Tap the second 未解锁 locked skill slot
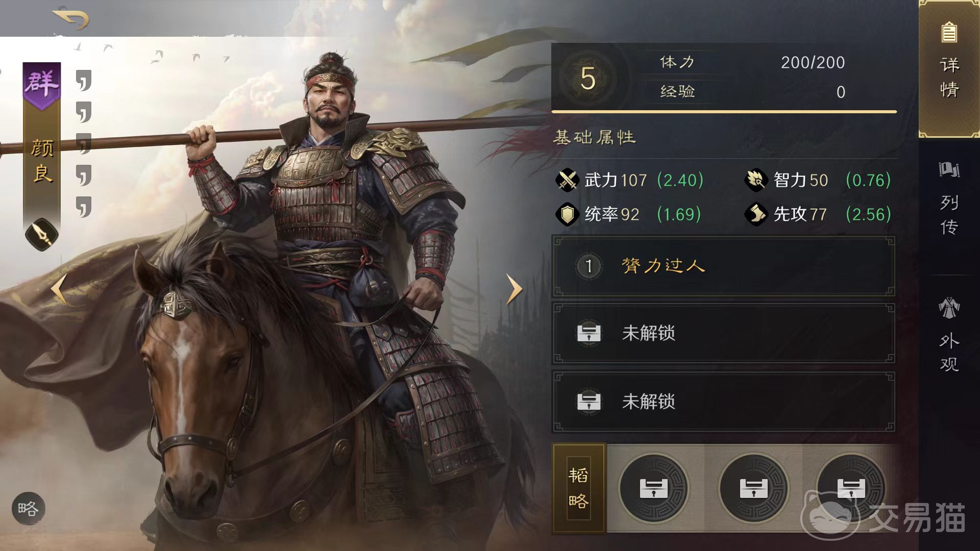The image size is (980, 551). (723, 402)
